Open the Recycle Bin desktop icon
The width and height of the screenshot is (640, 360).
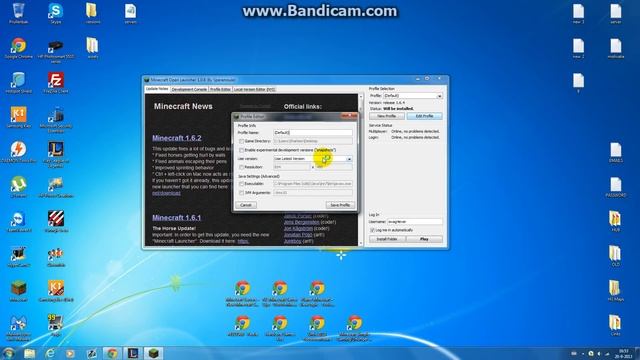coord(18,12)
